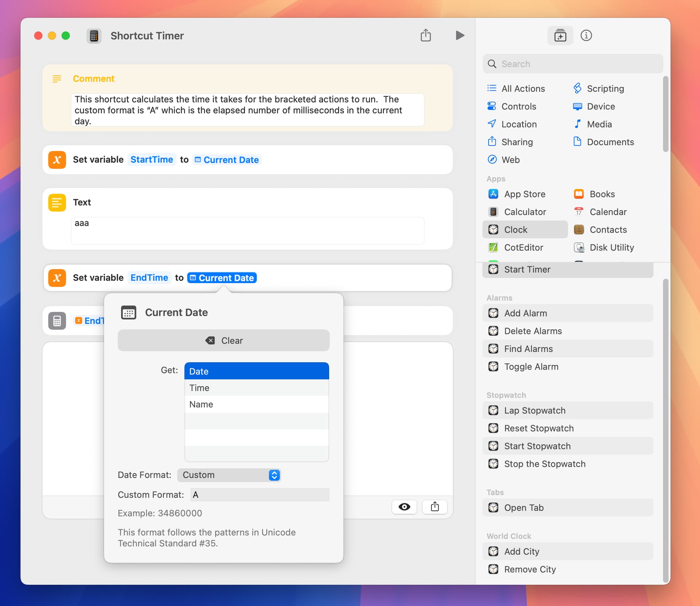This screenshot has width=700, height=606.
Task: Open the CotEditor app actions
Action: coord(523,247)
